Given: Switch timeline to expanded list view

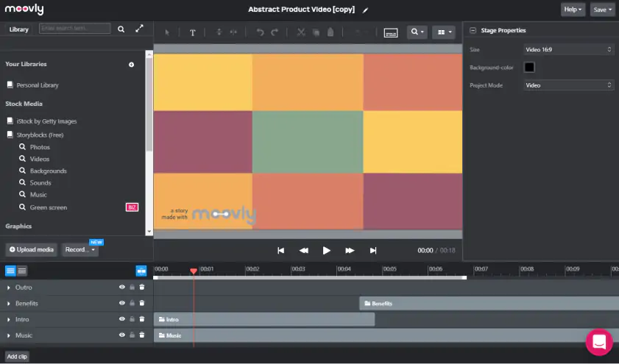Looking at the screenshot, I should coord(10,271).
